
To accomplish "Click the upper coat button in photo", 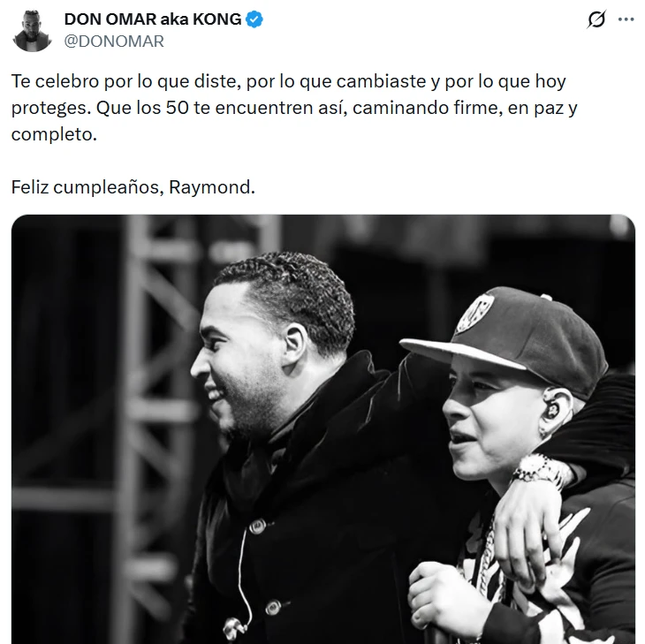I will pos(257,526).
